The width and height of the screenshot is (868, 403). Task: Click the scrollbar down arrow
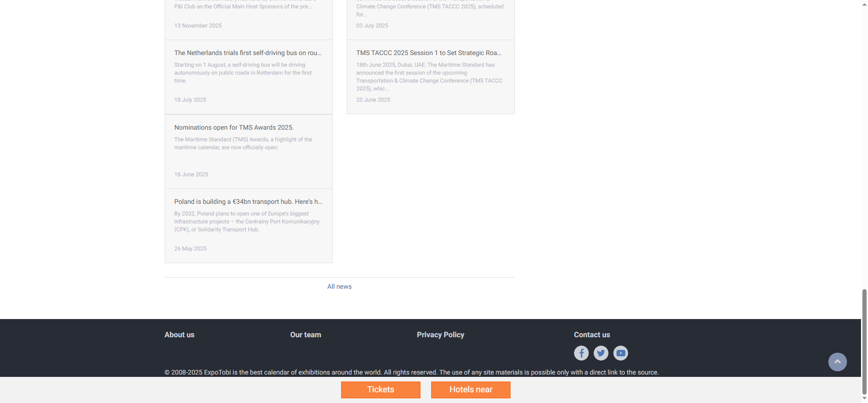(x=864, y=399)
